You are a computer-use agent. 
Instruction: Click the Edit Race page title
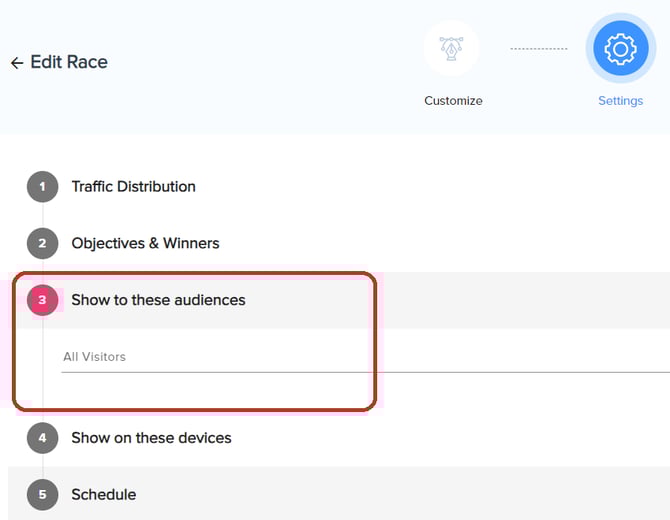click(x=69, y=62)
